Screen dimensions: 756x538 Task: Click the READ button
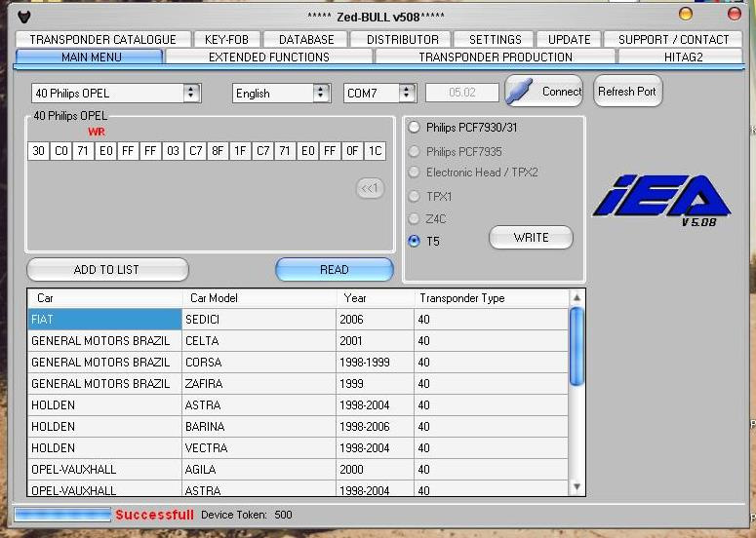[335, 270]
